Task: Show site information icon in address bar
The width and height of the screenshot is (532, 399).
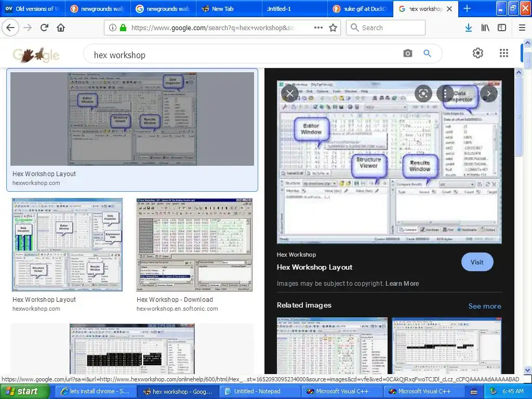Action: point(112,28)
